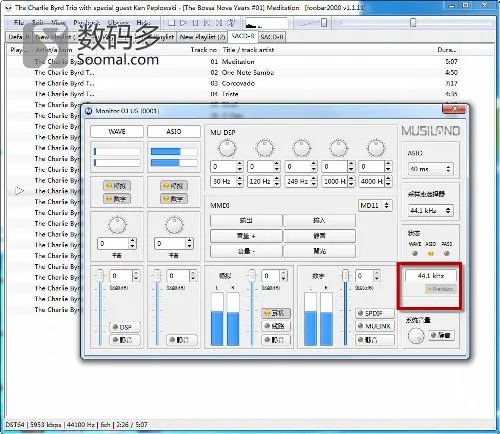Click the MU DSP knob above 4000 Hz
The height and width of the screenshot is (434, 500).
coord(376,148)
